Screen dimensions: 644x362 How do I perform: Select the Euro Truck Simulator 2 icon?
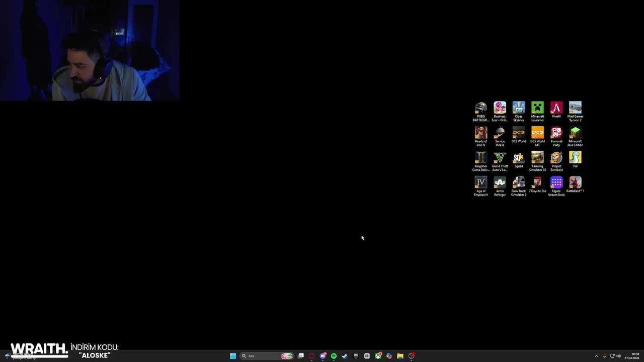coord(519,187)
